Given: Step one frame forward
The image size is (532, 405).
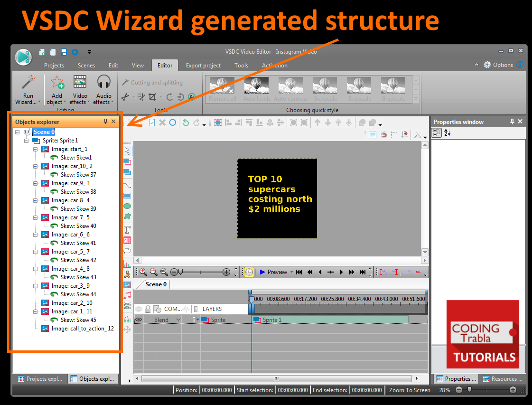Looking at the screenshot, I should coord(341,272).
